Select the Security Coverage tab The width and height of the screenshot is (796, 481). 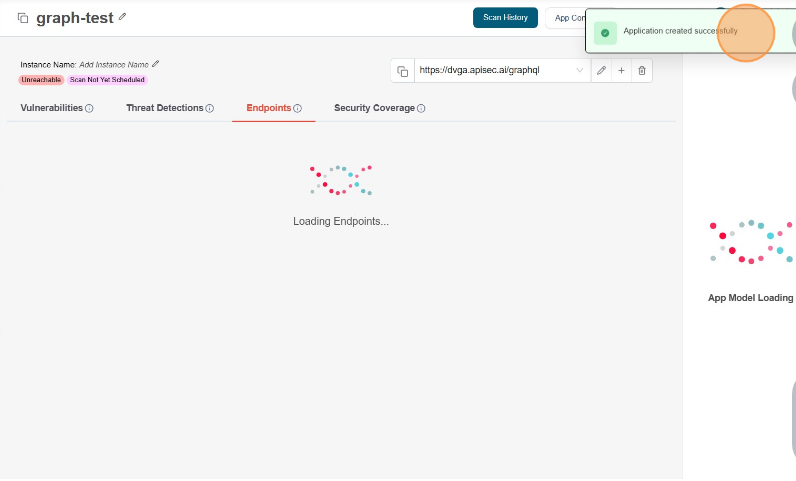coord(374,108)
